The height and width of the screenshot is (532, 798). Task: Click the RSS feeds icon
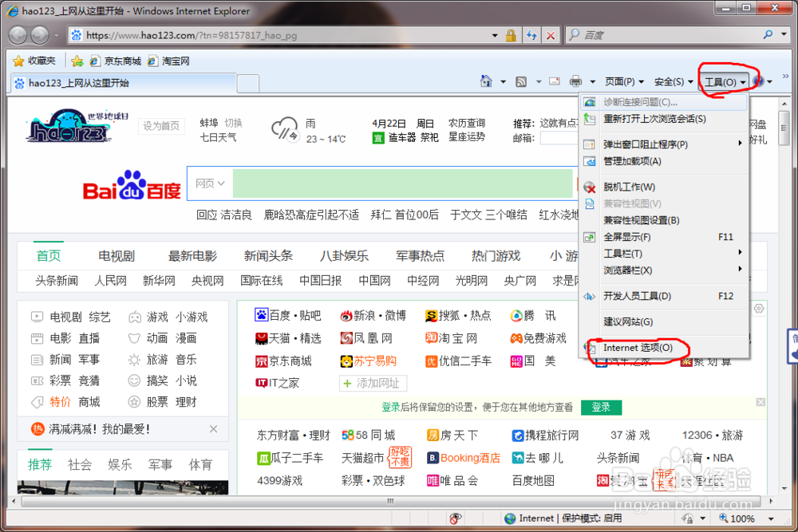(521, 81)
